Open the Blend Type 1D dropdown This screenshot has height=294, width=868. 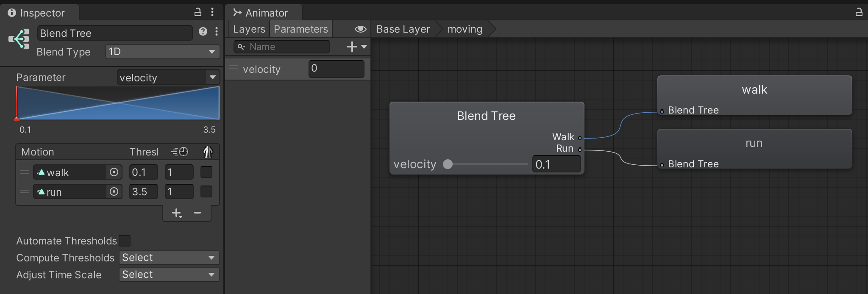(162, 52)
